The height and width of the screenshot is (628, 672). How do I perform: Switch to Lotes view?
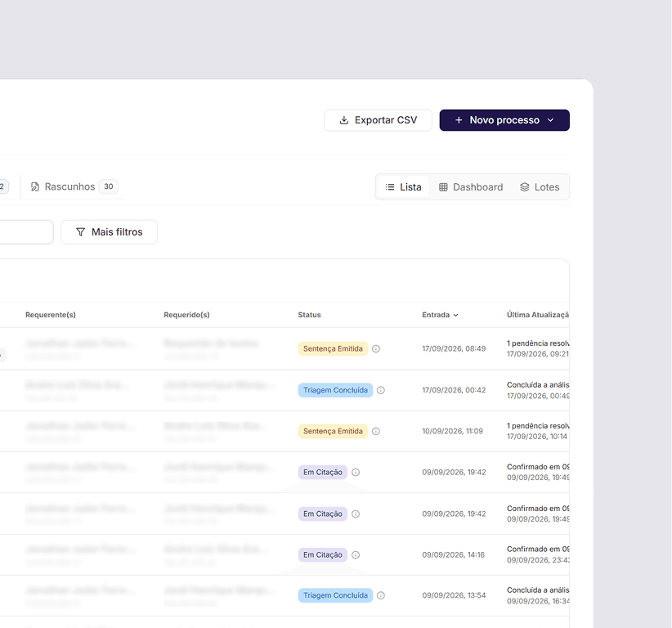point(540,187)
